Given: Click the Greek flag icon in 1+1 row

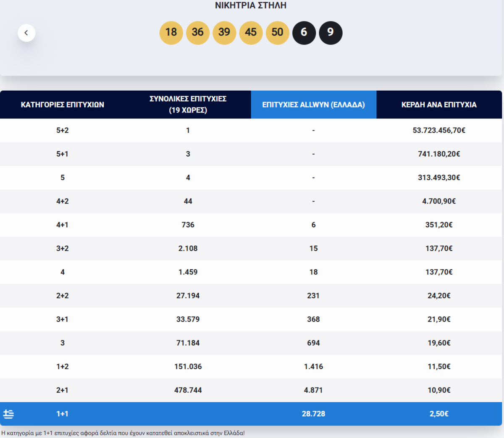Looking at the screenshot, I should (8, 414).
